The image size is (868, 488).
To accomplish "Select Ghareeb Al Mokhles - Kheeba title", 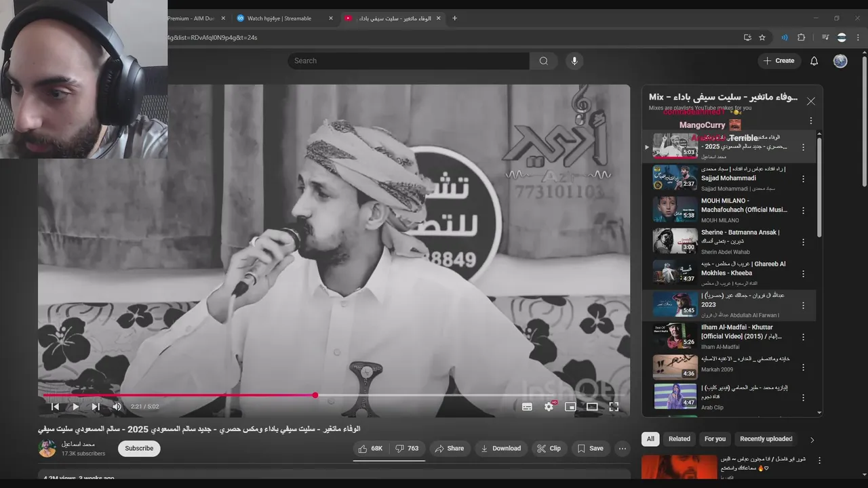I will coord(743,268).
